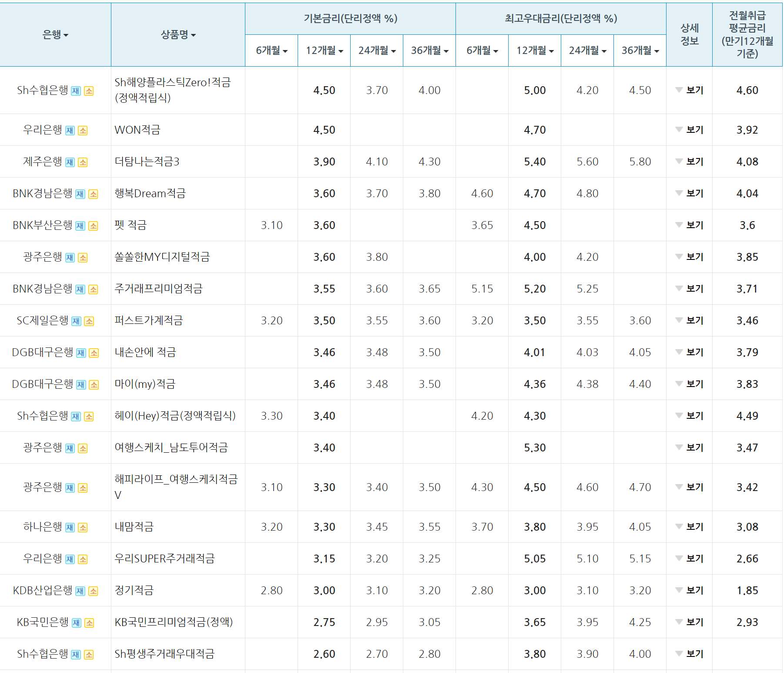Click the 5.80 rate in the 제주은행 row
The height and width of the screenshot is (673, 784).
coord(640,162)
